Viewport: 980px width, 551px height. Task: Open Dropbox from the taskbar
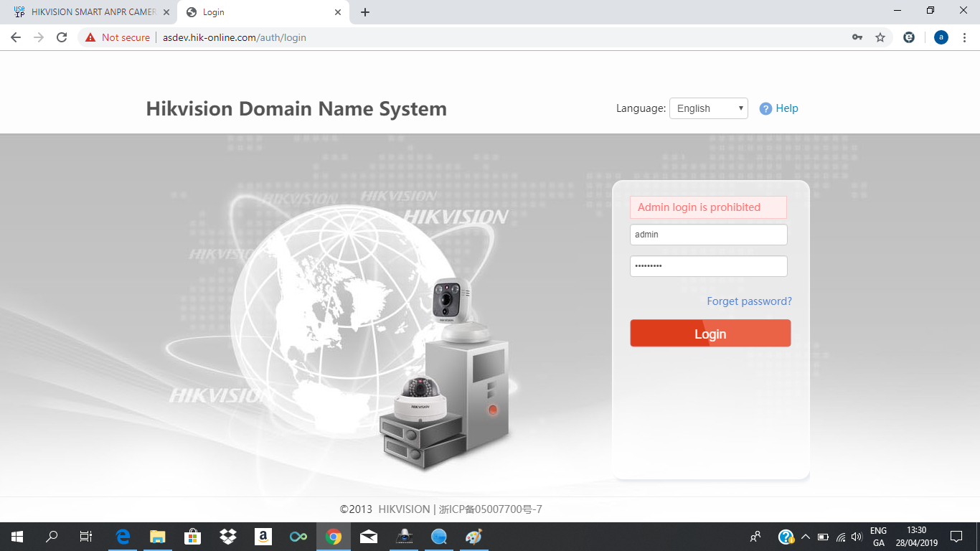coord(228,537)
